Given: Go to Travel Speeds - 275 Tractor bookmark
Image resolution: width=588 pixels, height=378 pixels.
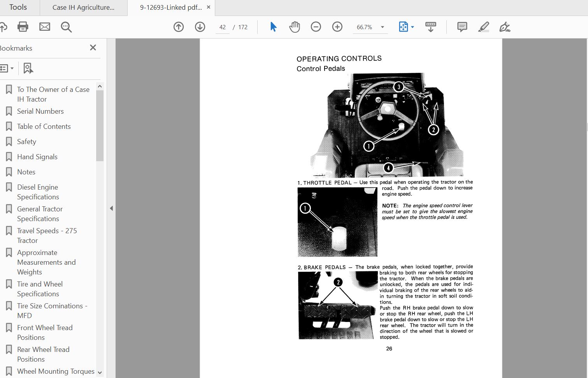Looking at the screenshot, I should [47, 236].
